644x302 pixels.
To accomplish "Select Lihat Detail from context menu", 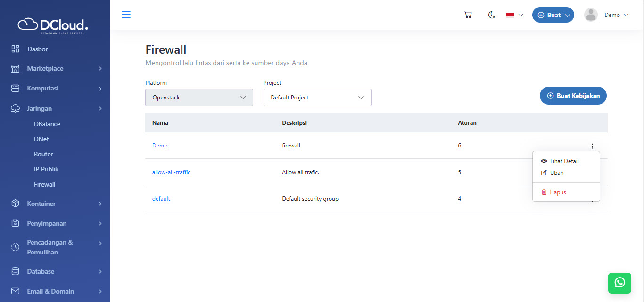I will [564, 161].
